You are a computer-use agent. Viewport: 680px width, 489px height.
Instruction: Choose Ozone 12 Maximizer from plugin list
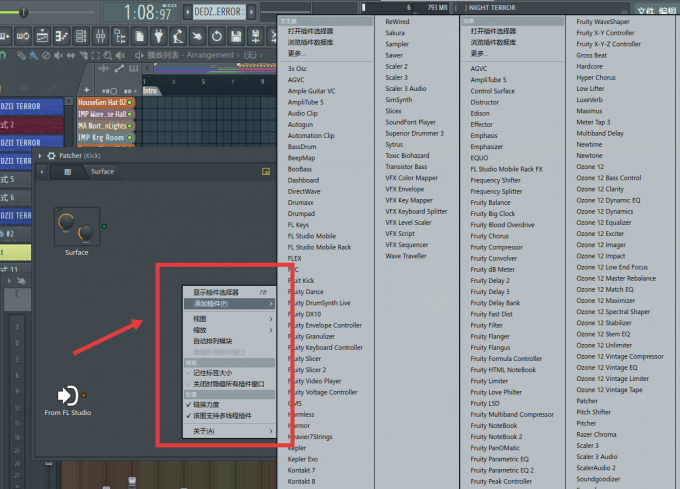605,300
